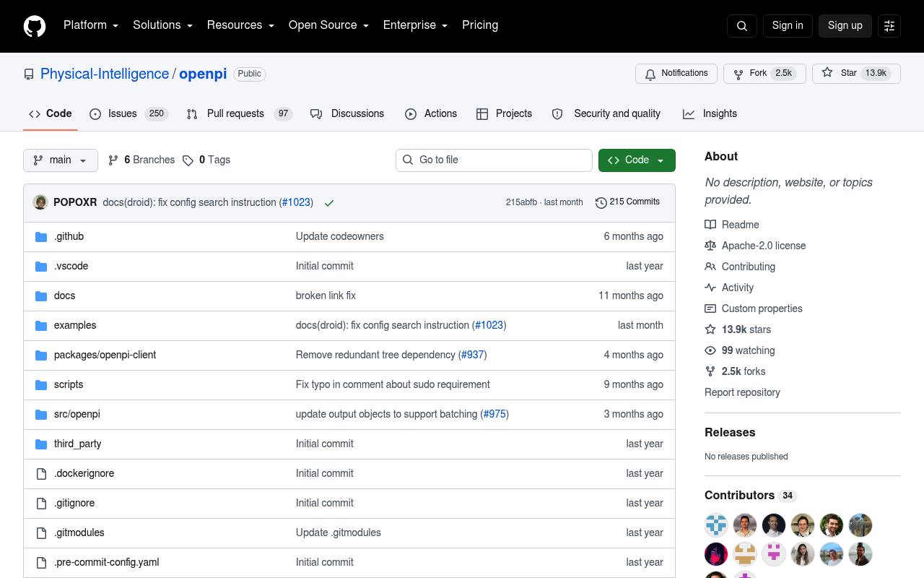Click the .gitmodules file icon

(x=41, y=532)
